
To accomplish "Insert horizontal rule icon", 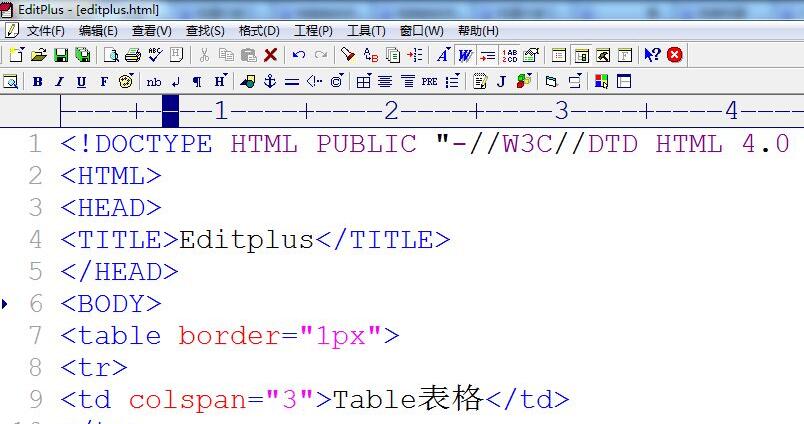I will [x=292, y=82].
